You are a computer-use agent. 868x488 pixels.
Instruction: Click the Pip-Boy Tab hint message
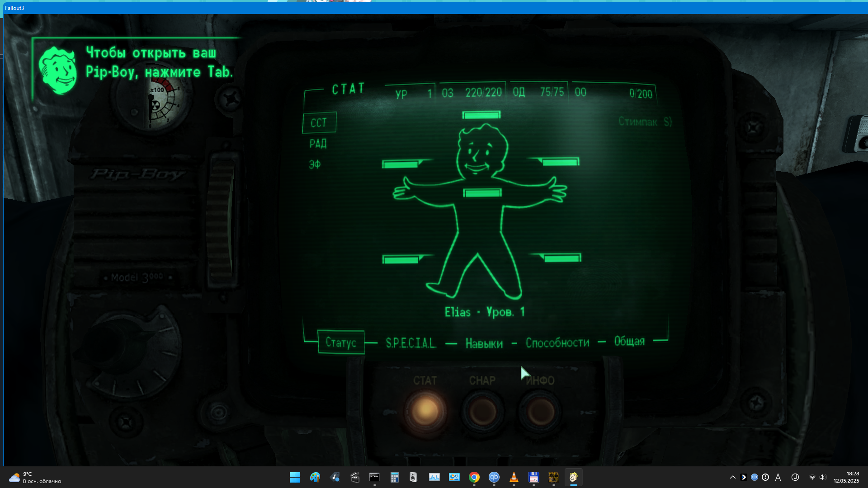[x=159, y=62]
